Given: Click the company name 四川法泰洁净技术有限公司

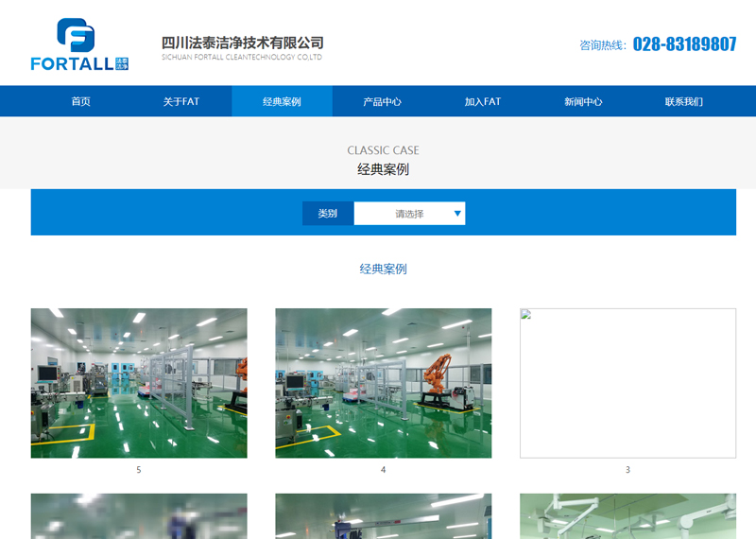Looking at the screenshot, I should pos(243,43).
